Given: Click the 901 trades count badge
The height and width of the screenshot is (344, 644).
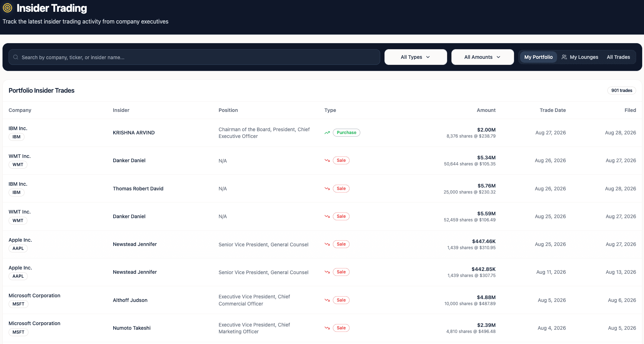Looking at the screenshot, I should coord(622,91).
